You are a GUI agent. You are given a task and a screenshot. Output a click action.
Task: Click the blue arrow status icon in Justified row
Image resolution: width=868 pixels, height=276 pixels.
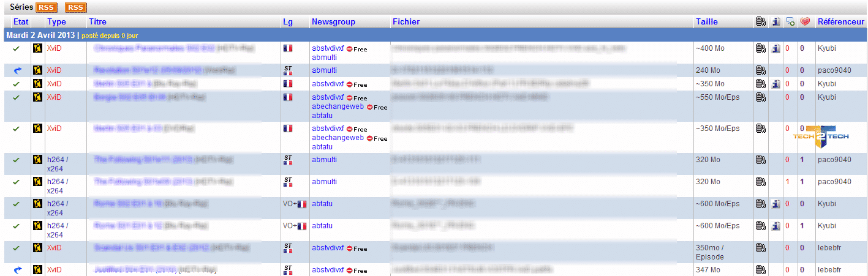pyautogui.click(x=17, y=270)
